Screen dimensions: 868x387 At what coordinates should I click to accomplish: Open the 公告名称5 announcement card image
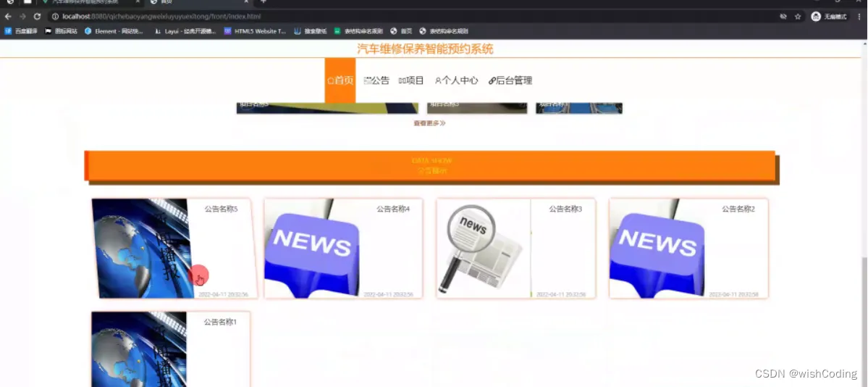[141, 249]
